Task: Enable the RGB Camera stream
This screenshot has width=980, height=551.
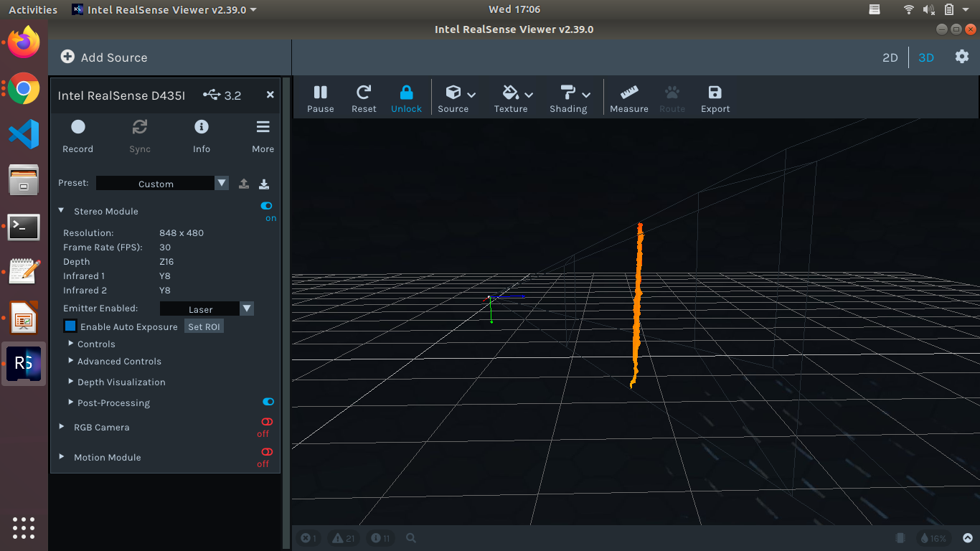Action: point(265,422)
